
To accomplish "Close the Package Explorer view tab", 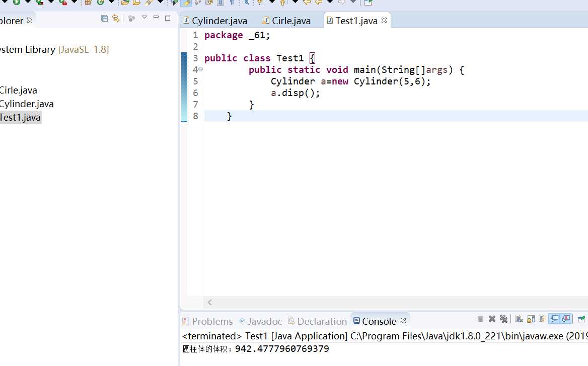I will pyautogui.click(x=30, y=20).
